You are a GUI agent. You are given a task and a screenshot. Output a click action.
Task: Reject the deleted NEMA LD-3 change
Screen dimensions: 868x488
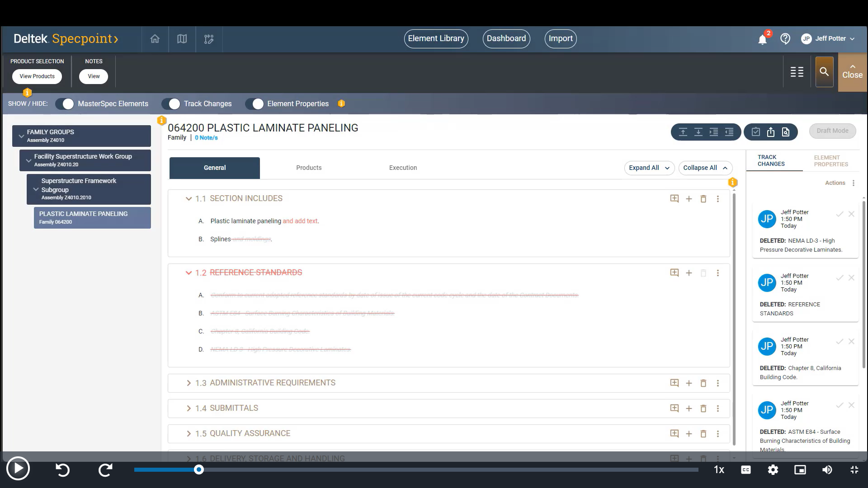click(851, 214)
